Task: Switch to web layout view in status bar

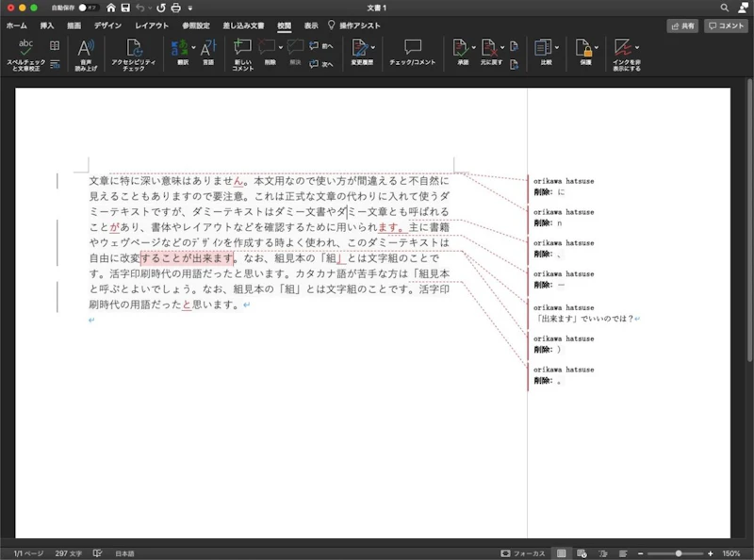Action: (582, 553)
